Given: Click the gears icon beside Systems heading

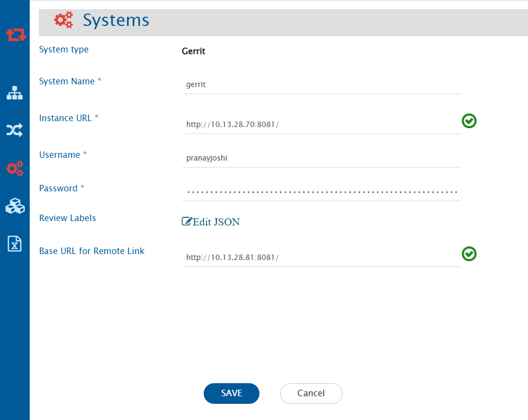Looking at the screenshot, I should (x=64, y=20).
